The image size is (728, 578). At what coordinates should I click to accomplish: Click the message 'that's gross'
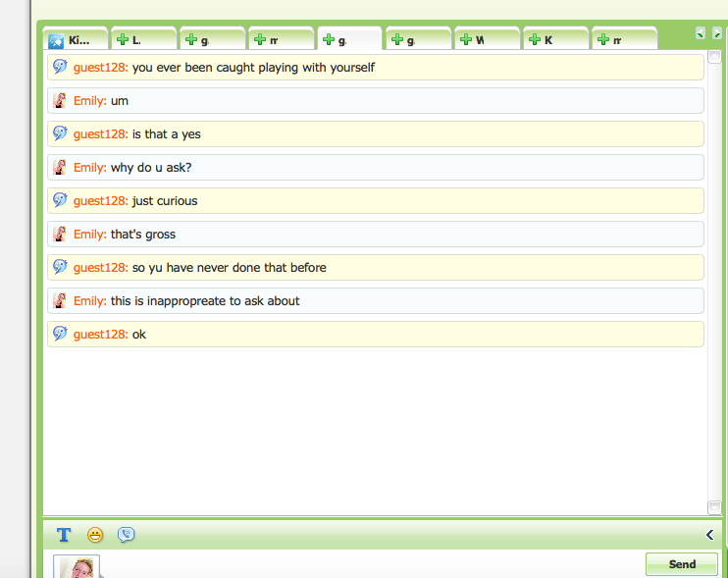[143, 235]
